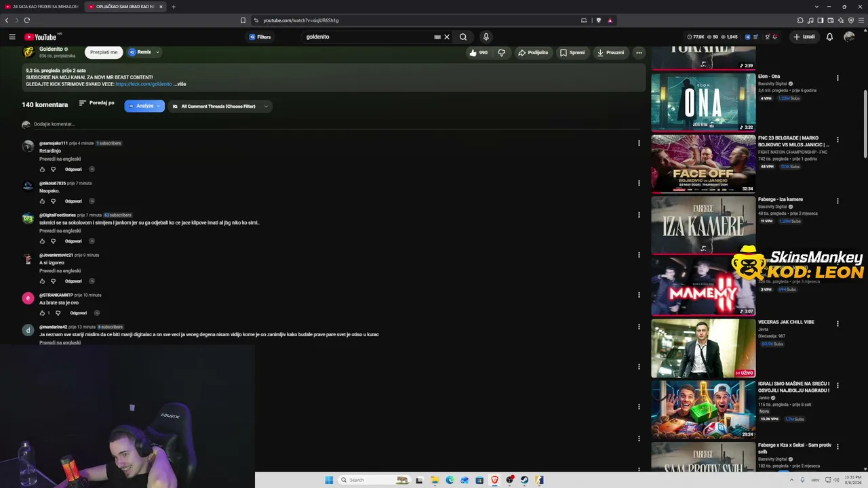Reply to @samojako111 via Odgovori
868x488 pixels.
73,169
